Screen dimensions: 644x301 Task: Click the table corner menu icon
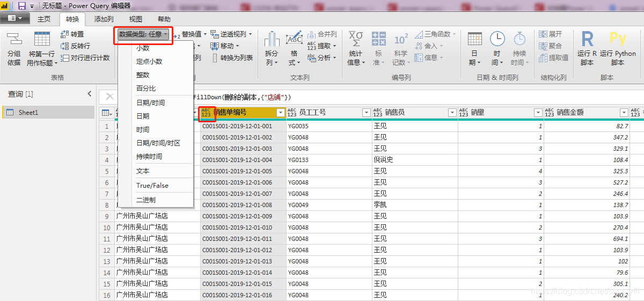click(107, 113)
